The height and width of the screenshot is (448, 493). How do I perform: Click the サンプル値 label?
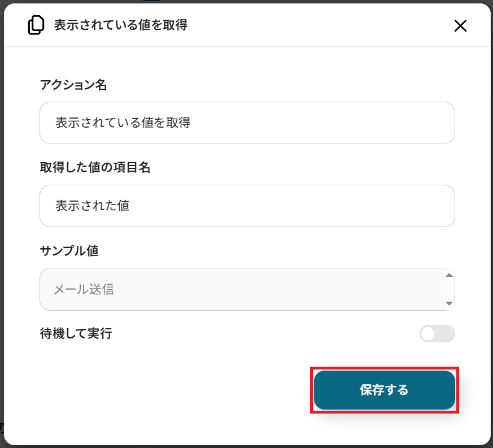[69, 251]
